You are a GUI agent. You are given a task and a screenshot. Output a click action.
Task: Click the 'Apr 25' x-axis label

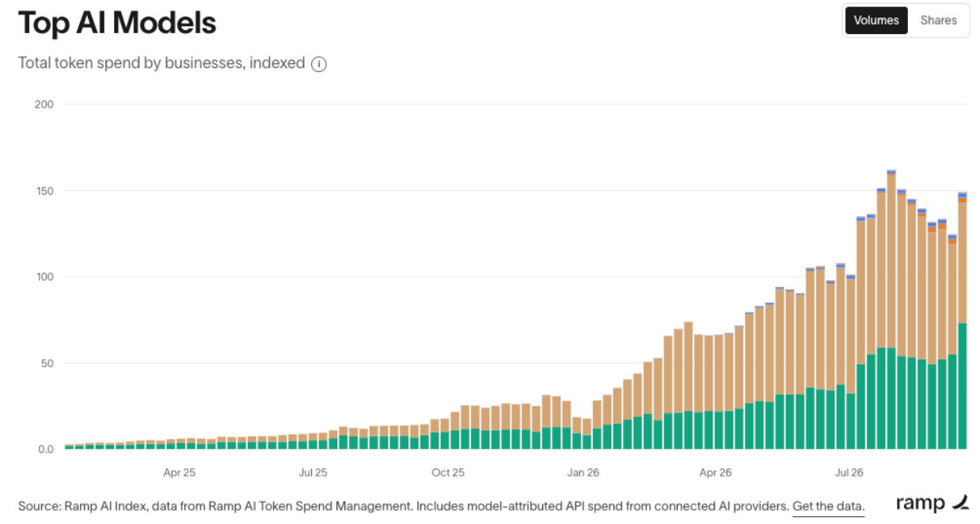179,473
